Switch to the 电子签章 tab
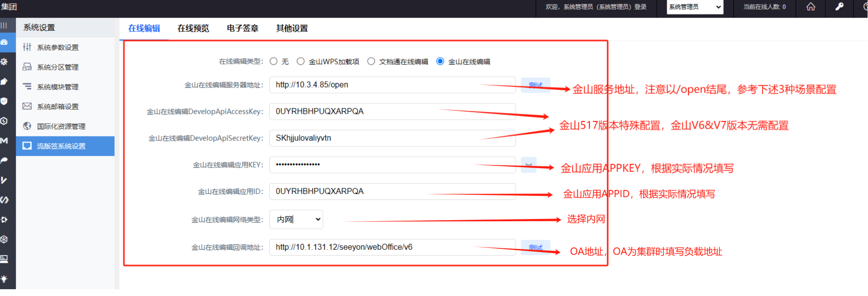This screenshot has width=868, height=296. pos(243,28)
